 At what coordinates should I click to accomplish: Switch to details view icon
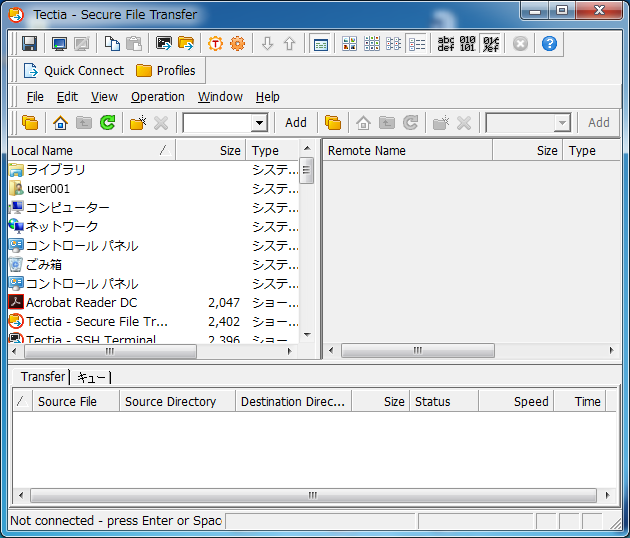(x=417, y=44)
